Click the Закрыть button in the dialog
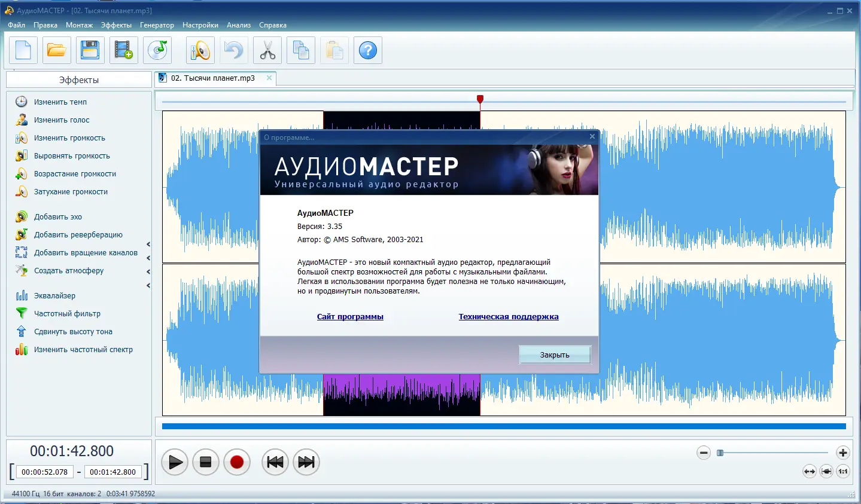 (x=555, y=355)
